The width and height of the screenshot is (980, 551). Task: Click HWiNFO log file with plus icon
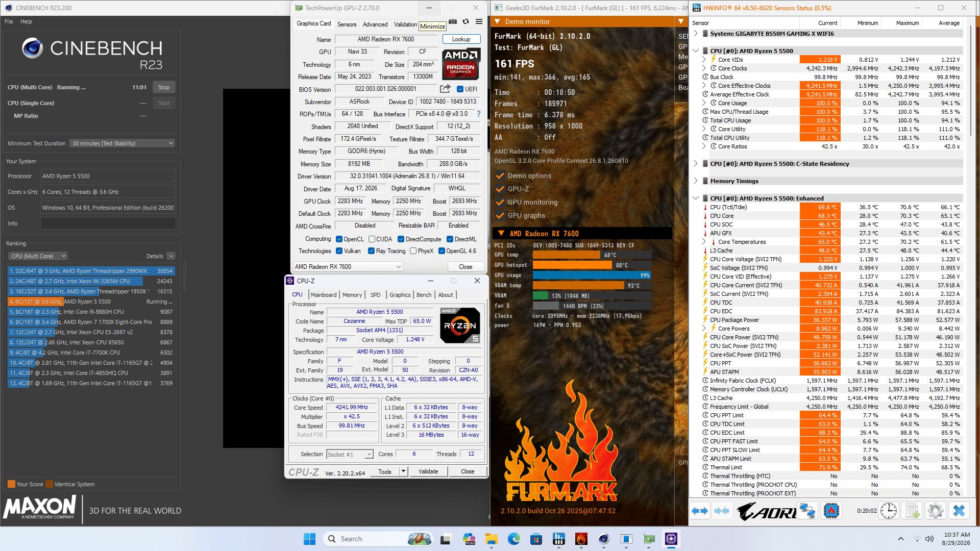click(x=912, y=511)
